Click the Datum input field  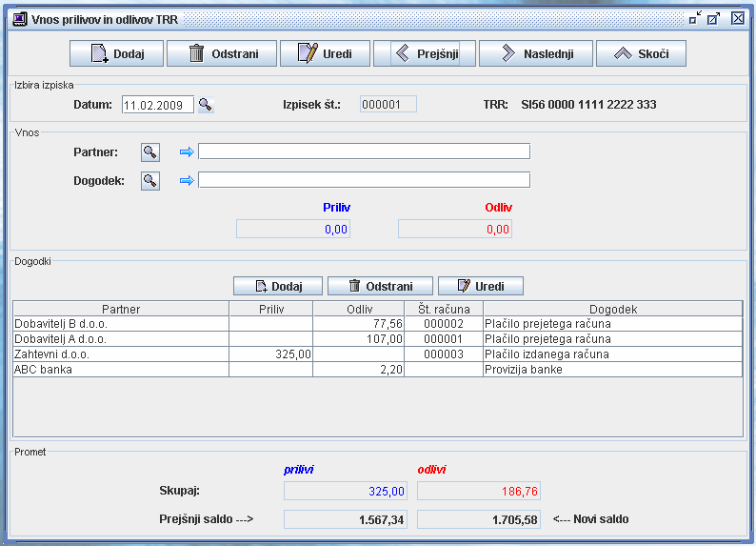tap(157, 105)
